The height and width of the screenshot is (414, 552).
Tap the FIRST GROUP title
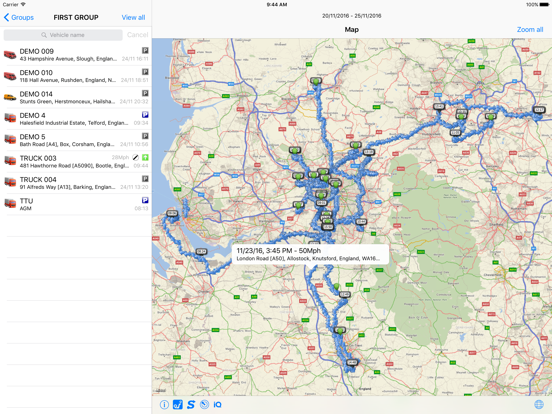click(76, 17)
